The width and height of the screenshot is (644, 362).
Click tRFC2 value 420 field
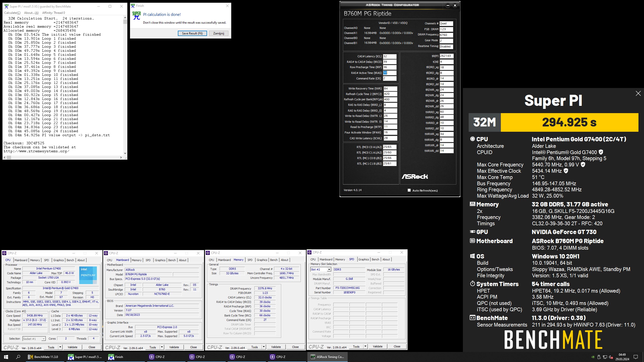(x=390, y=94)
